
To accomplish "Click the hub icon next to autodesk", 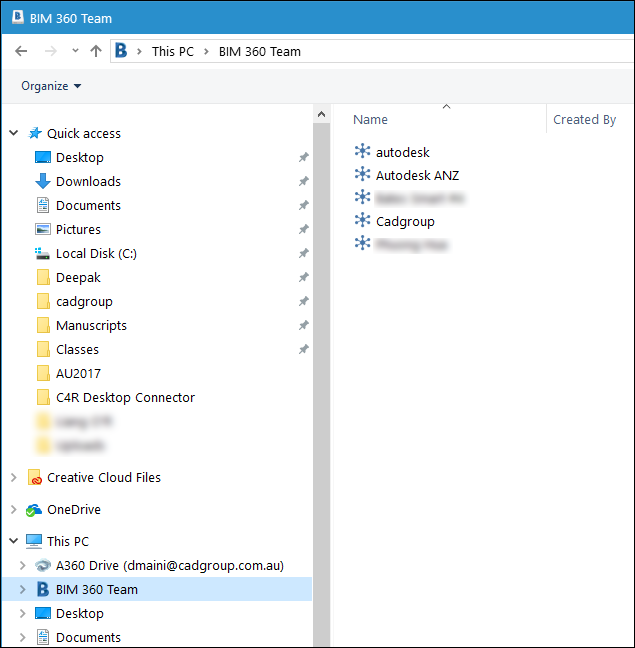I will pyautogui.click(x=362, y=151).
